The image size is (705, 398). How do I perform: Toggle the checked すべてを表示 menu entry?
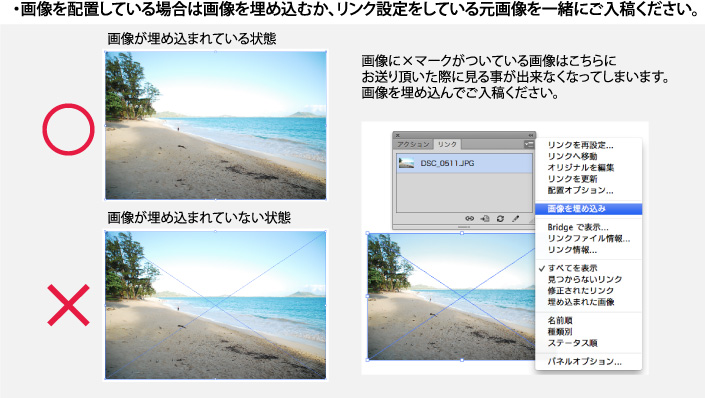click(x=572, y=268)
